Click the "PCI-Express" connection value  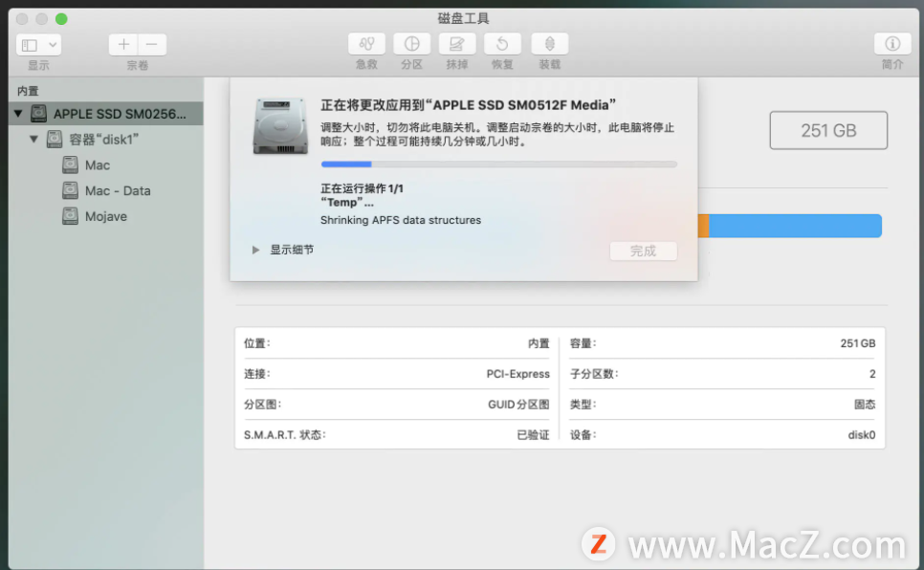[x=518, y=374]
